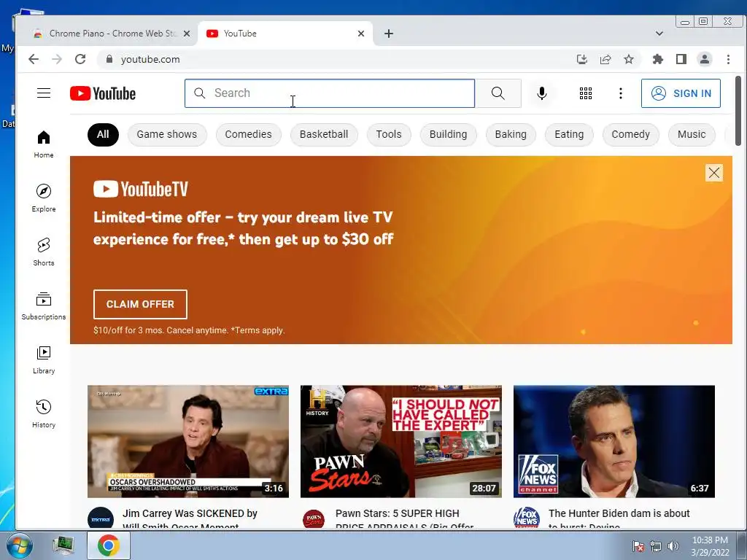
Task: Select the Building chip
Action: point(449,135)
